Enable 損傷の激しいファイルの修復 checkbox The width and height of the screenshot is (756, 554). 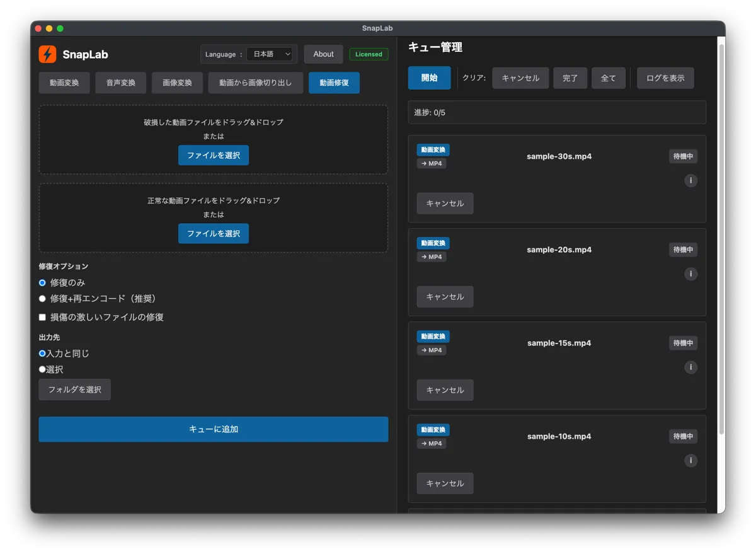(x=42, y=317)
